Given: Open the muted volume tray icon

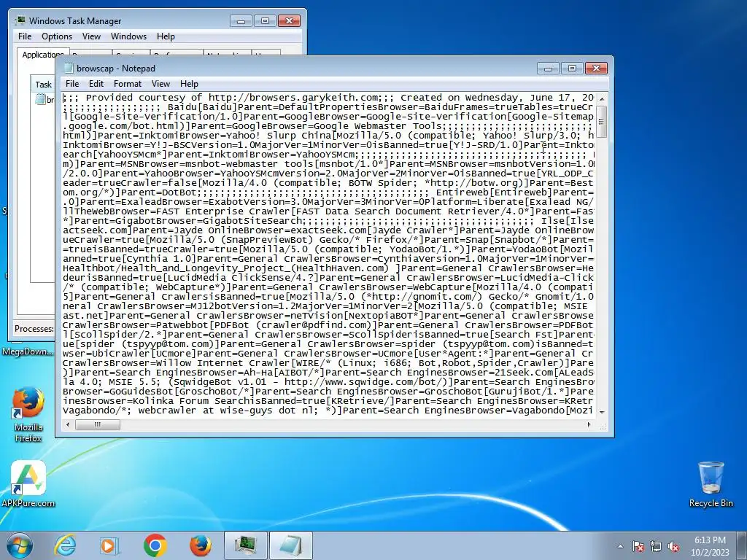Looking at the screenshot, I should pyautogui.click(x=673, y=546).
